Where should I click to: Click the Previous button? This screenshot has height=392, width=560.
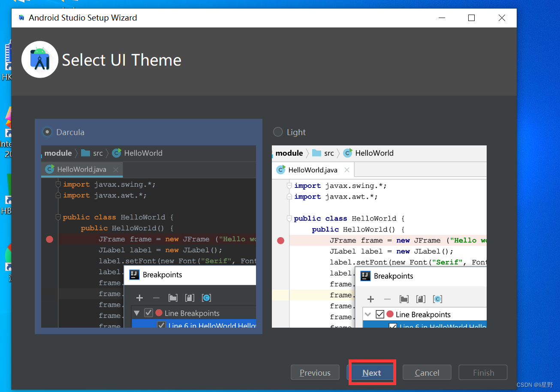coord(315,373)
